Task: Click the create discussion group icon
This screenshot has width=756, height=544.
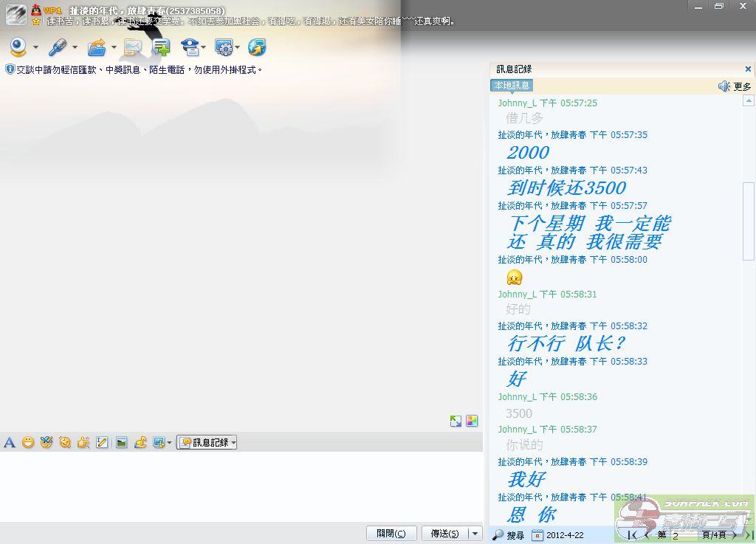Action: point(161,48)
